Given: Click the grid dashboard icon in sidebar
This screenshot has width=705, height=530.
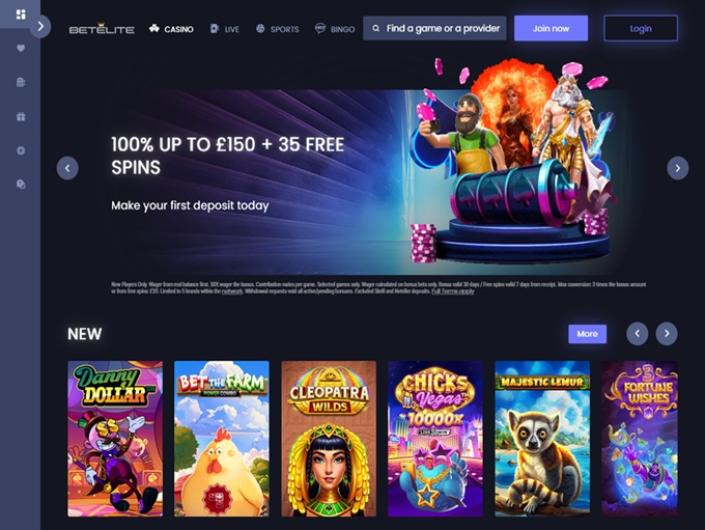Looking at the screenshot, I should tap(21, 14).
